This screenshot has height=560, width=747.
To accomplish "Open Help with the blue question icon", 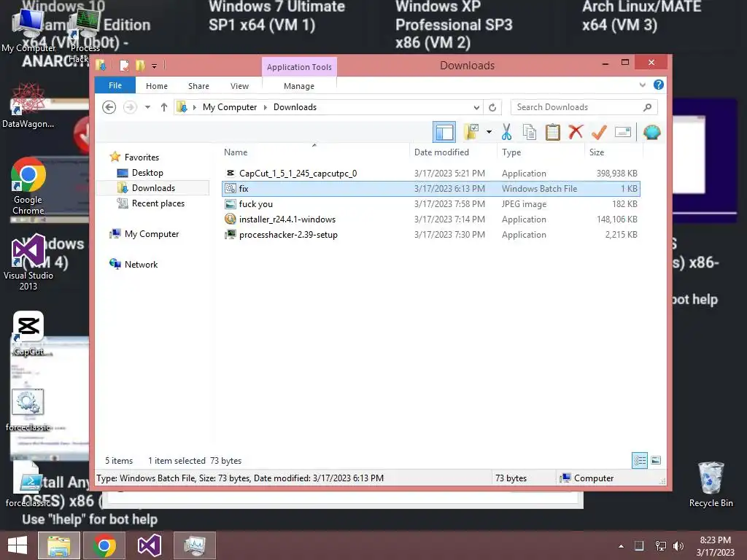I will tap(659, 85).
